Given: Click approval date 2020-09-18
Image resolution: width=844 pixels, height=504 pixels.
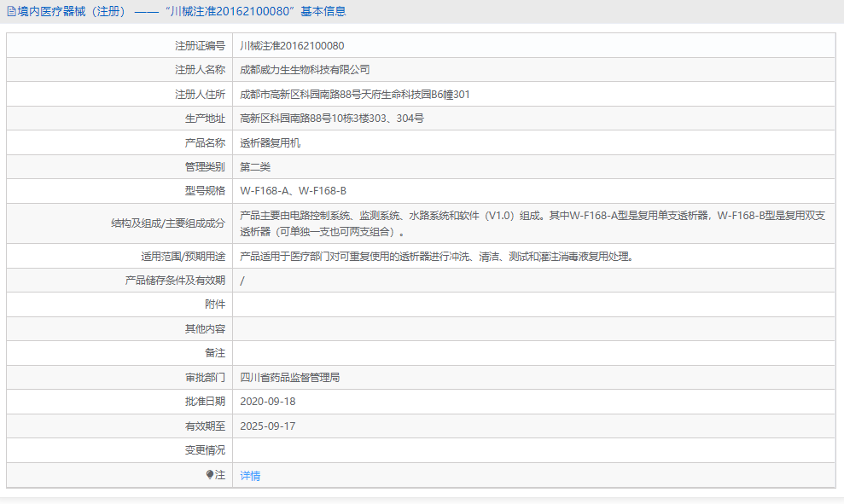Looking at the screenshot, I should [267, 402].
